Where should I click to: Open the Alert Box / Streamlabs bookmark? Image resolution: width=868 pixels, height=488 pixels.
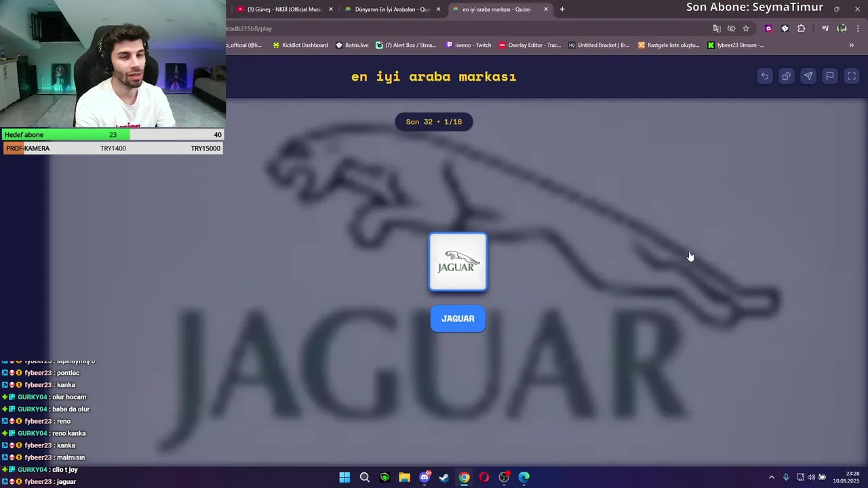406,45
